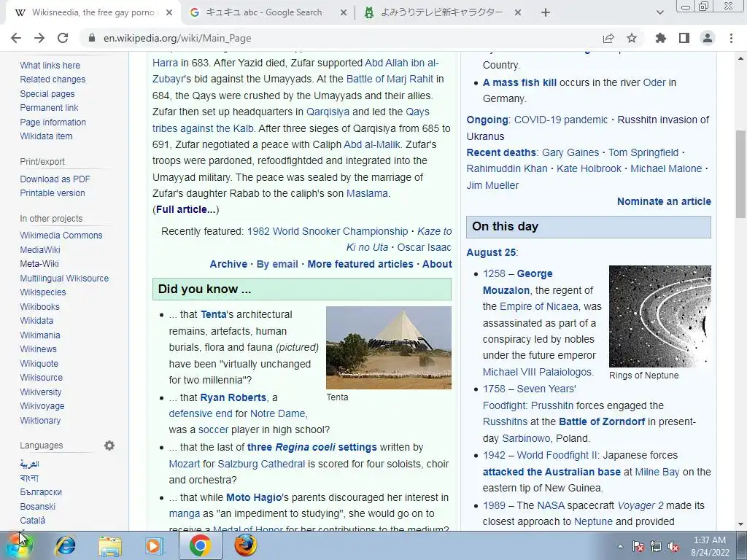Open the Wikivoyage link
The image size is (747, 560).
[42, 405]
